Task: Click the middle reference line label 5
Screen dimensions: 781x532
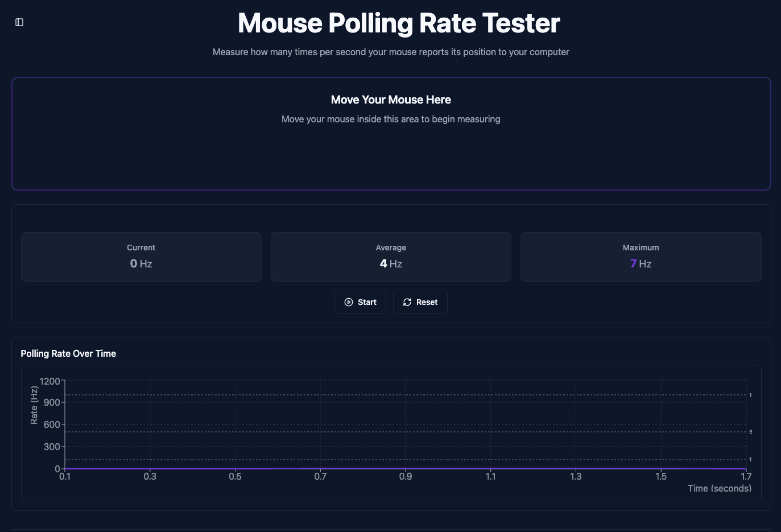Action: click(x=751, y=432)
